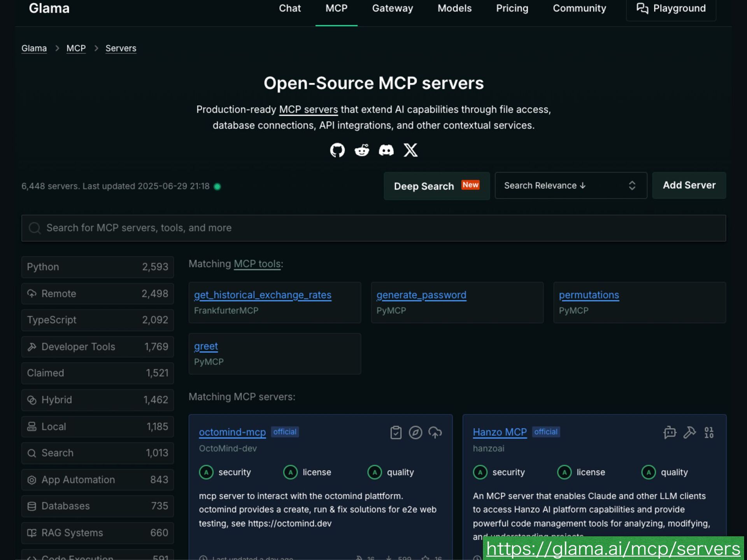This screenshot has width=747, height=560.
Task: Click the Hybrid filter icon
Action: (x=32, y=400)
